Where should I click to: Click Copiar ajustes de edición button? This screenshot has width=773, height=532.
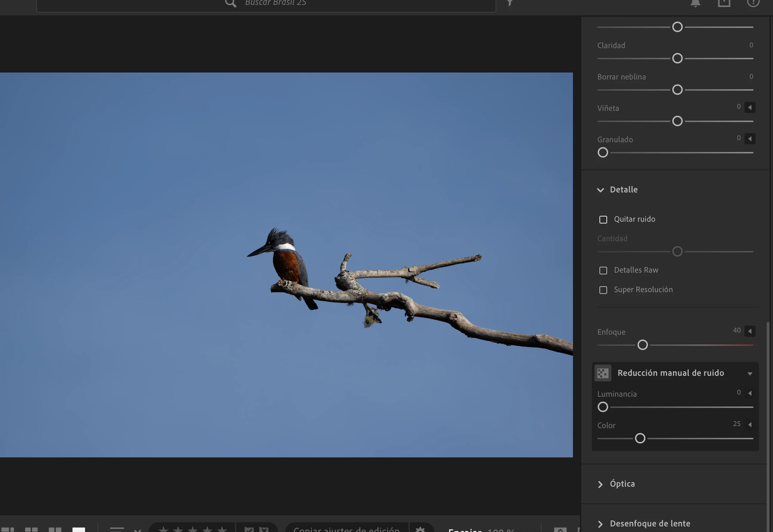click(346, 529)
